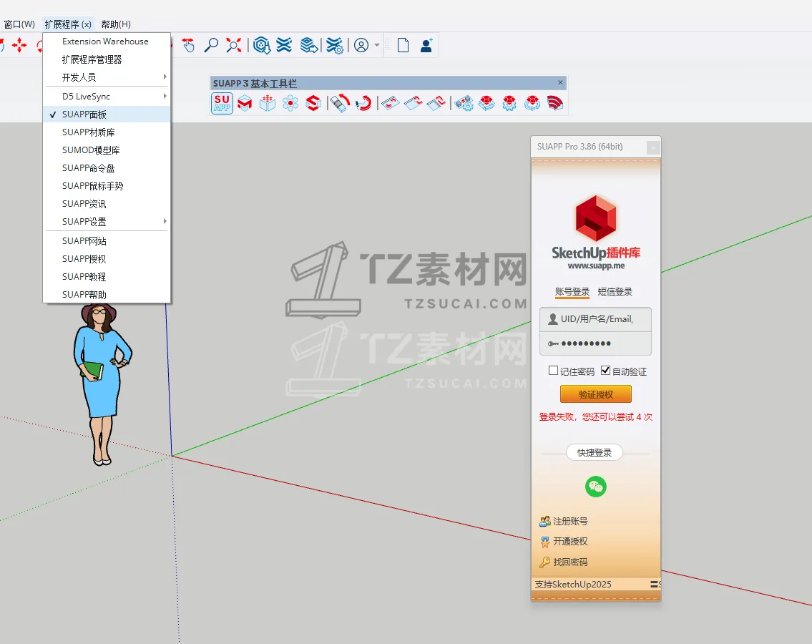812x644 pixels.
Task: Expand the SUAPP设置 submenu
Action: (107, 222)
